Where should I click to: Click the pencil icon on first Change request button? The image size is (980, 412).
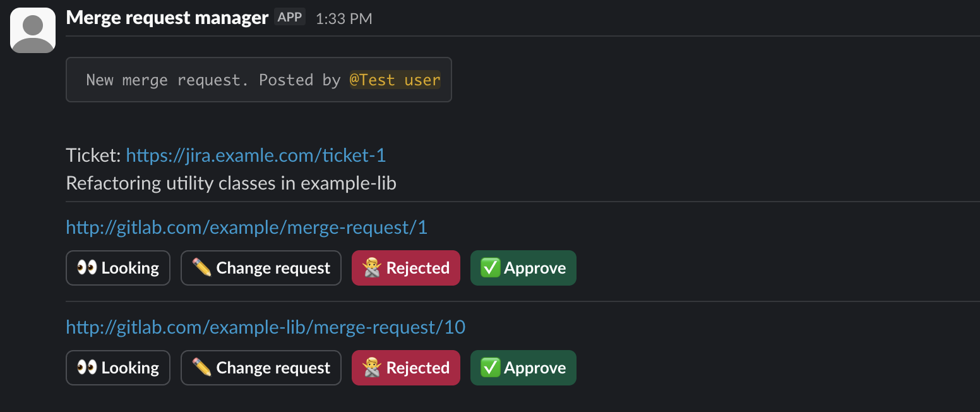201,268
